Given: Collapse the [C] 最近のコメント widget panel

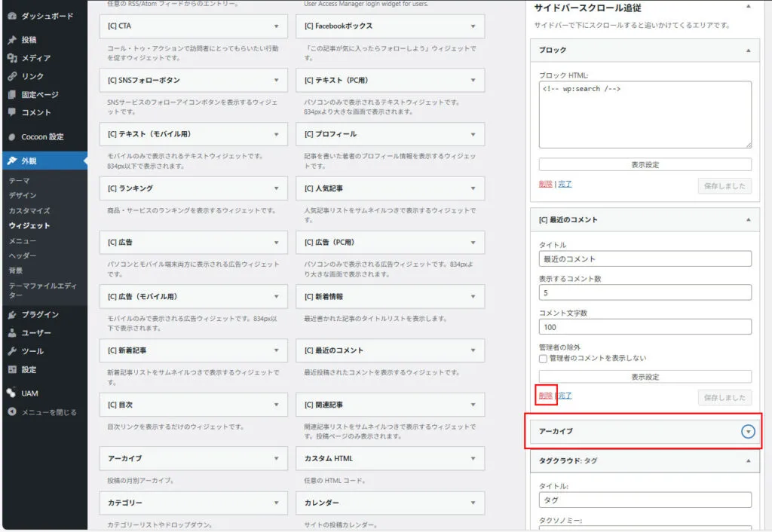Looking at the screenshot, I should coord(748,220).
